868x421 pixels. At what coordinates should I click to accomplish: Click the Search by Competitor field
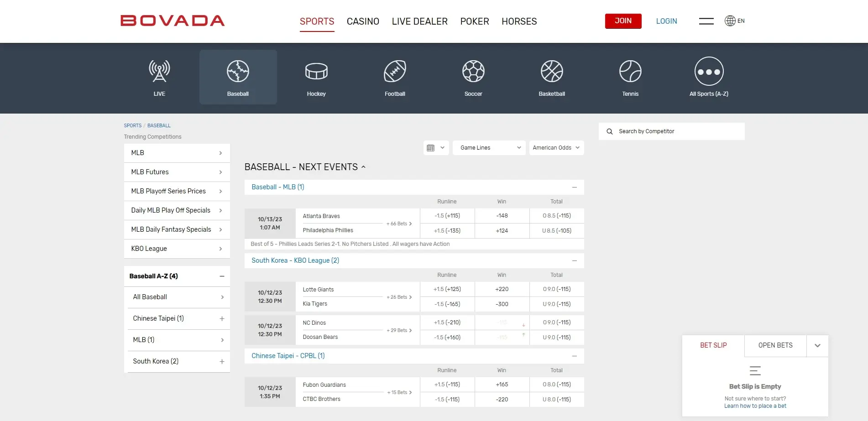[671, 131]
